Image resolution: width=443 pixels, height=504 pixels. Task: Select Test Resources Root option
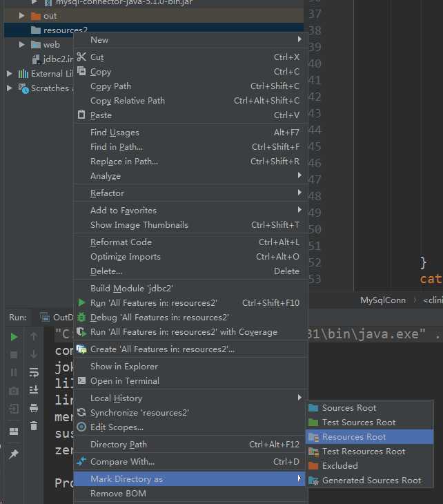(x=369, y=452)
